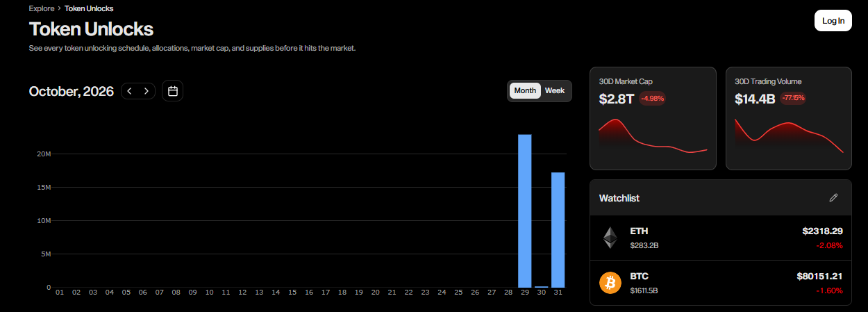Switch chart view to Week
This screenshot has width=868, height=312.
[555, 91]
